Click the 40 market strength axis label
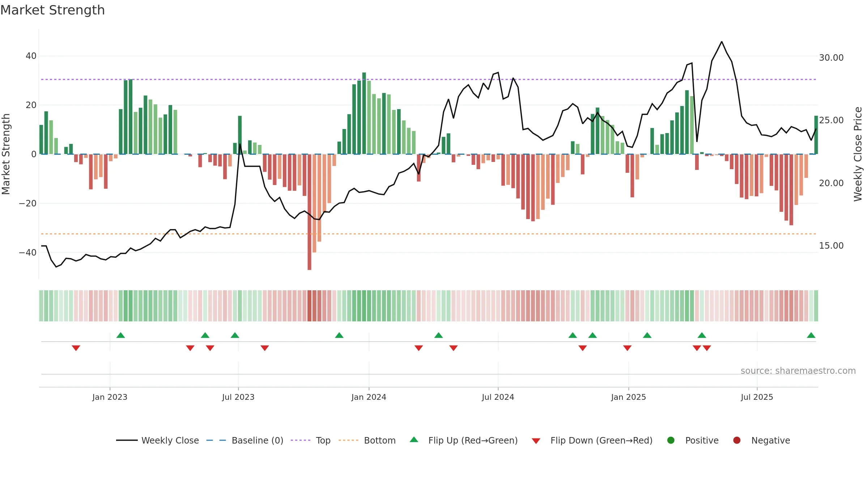Screen dimensions: 868x488 pyautogui.click(x=31, y=56)
